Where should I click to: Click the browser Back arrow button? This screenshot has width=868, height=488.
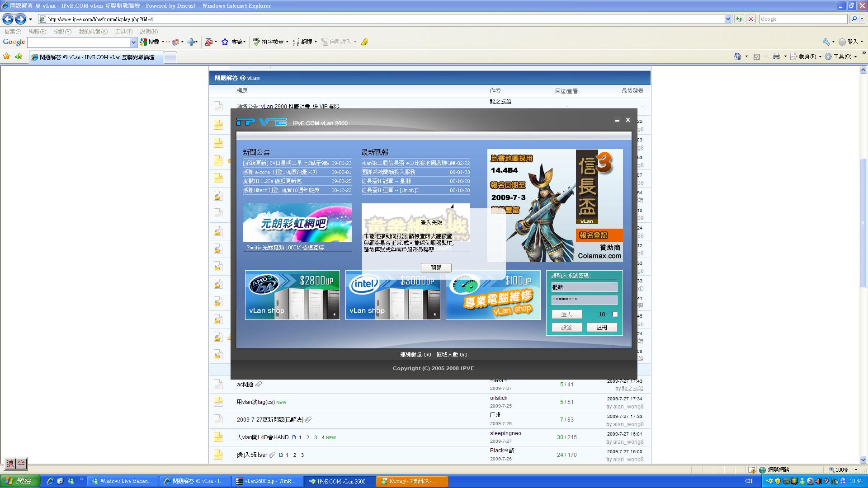8,19
